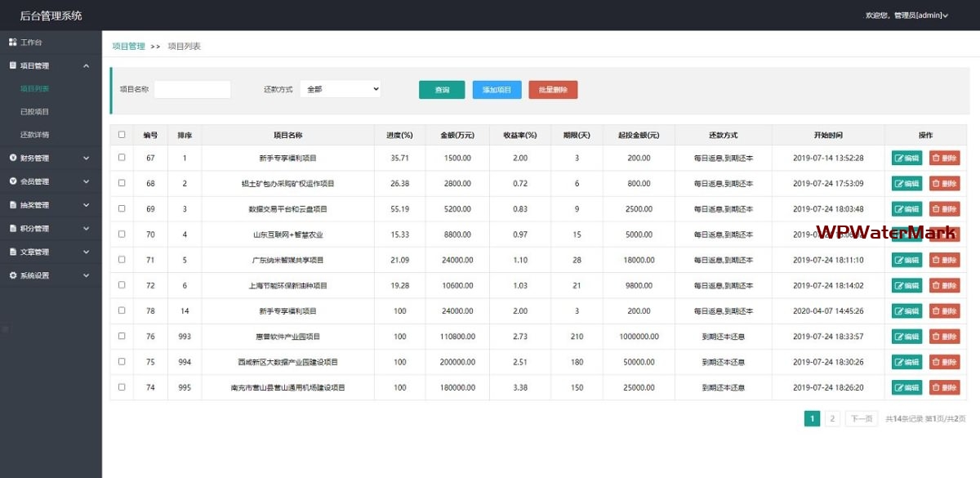The height and width of the screenshot is (478, 980).
Task: Go to page 2 in pagination
Action: coord(832,419)
